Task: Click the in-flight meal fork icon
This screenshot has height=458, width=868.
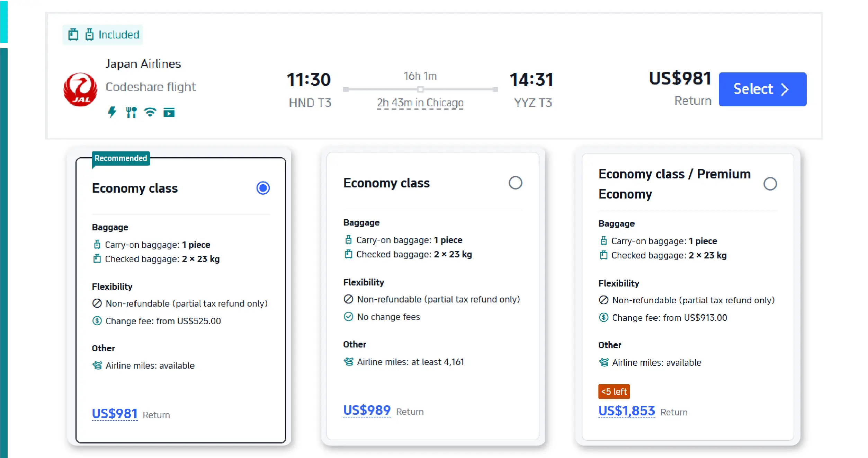Action: click(x=131, y=112)
